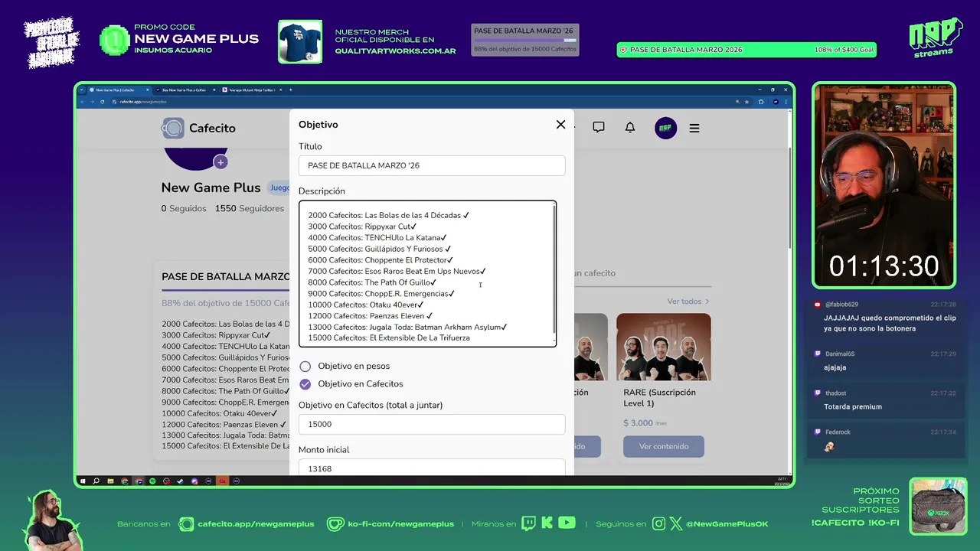The image size is (980, 551).
Task: Open Steam from the taskbar
Action: [x=180, y=481]
